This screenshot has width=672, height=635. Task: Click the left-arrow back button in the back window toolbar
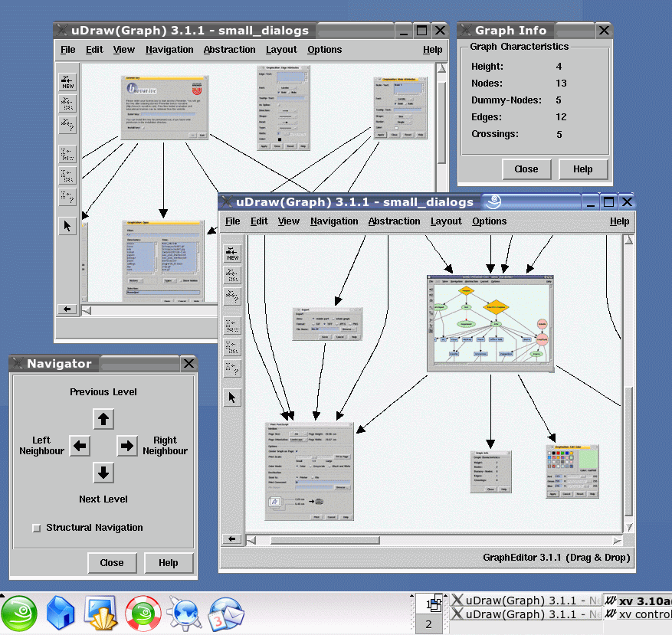tap(67, 309)
